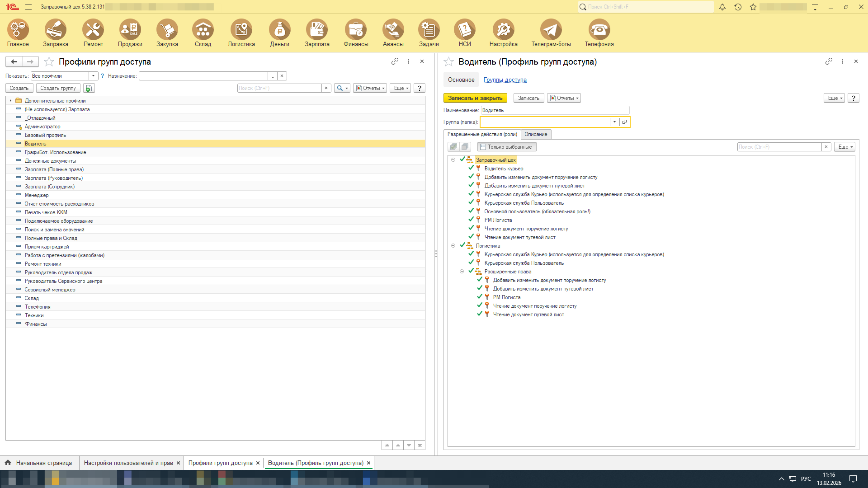This screenshot has height=488, width=868.
Task: Open the Группы доступа link
Action: 505,80
